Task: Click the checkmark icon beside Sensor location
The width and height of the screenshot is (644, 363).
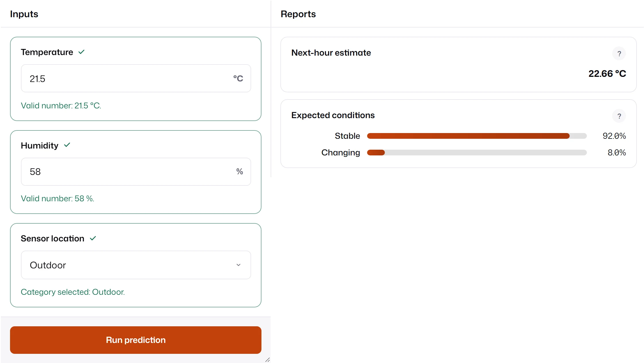Action: coord(93,238)
